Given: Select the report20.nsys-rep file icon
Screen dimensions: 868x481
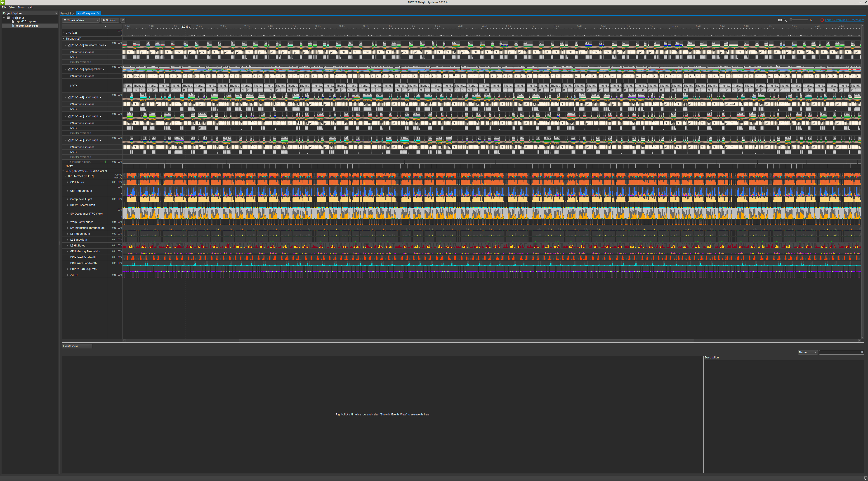Looking at the screenshot, I should tap(13, 21).
